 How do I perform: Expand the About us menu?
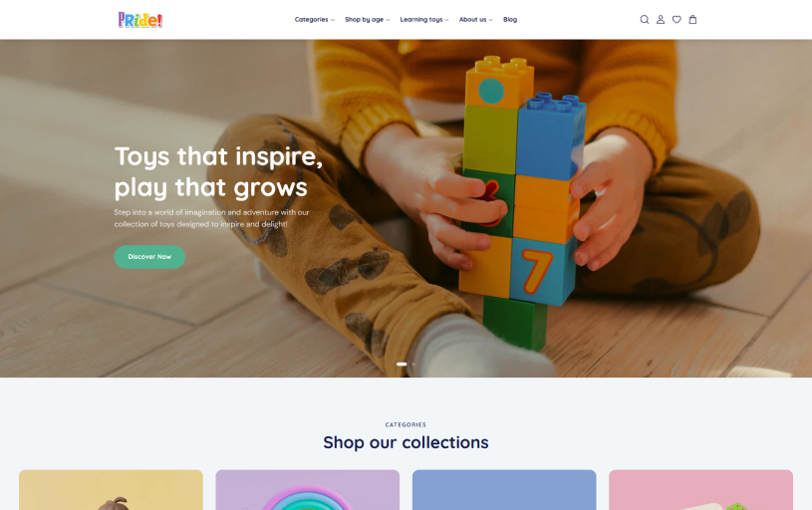475,20
